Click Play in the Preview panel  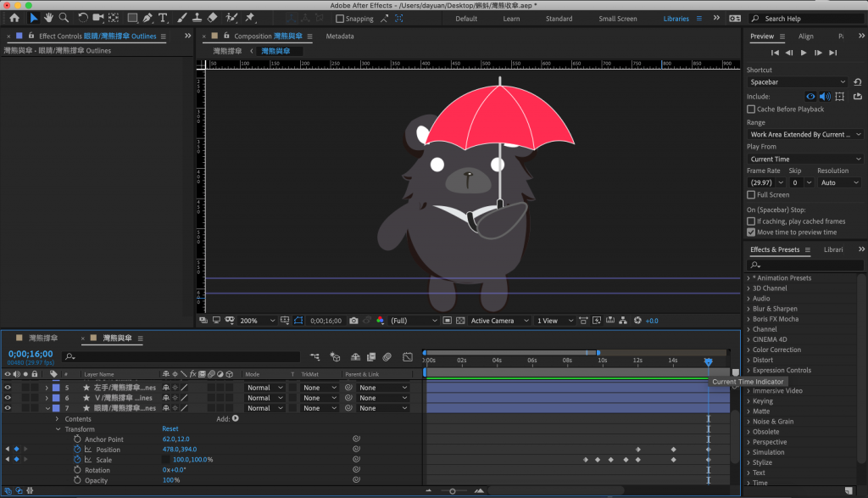(x=804, y=53)
